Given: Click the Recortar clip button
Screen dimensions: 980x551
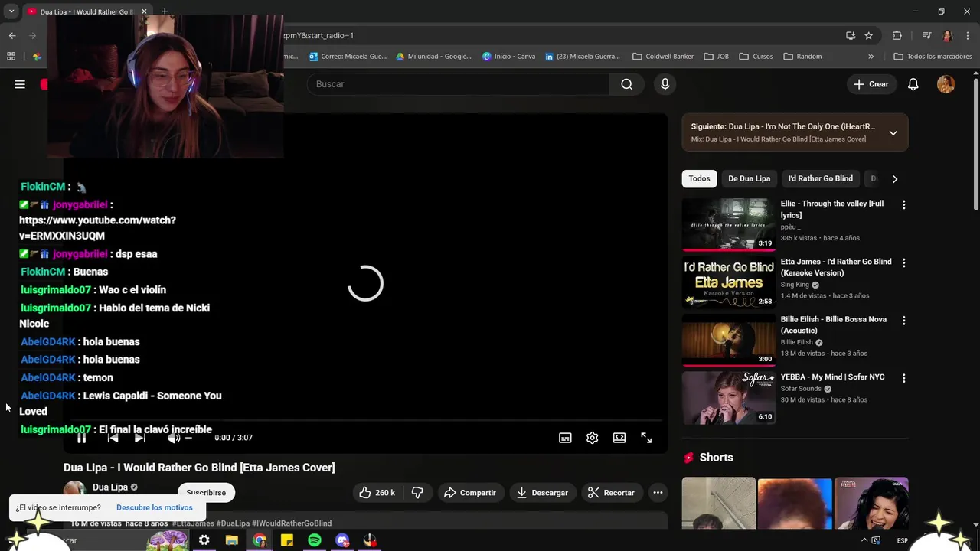Looking at the screenshot, I should click(x=611, y=493).
